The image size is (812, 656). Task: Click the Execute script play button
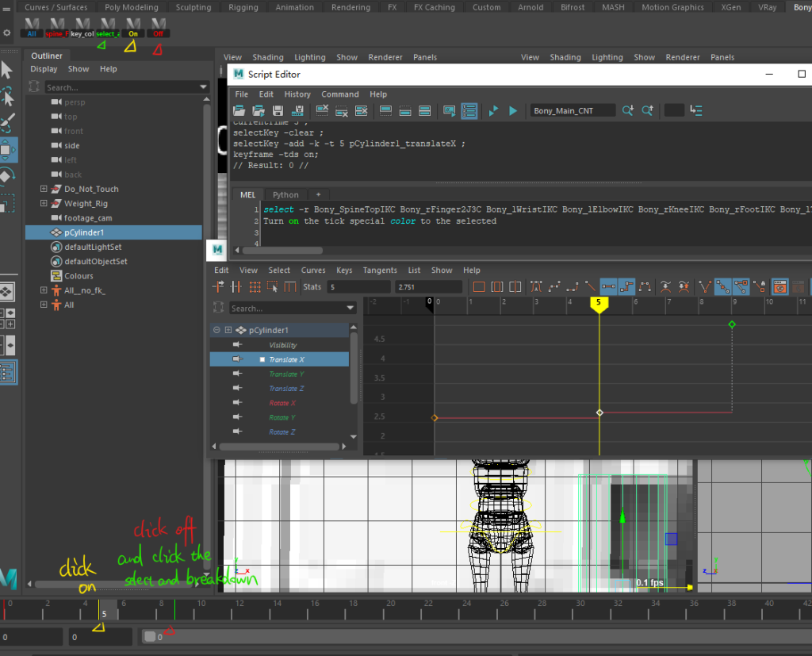click(x=513, y=110)
